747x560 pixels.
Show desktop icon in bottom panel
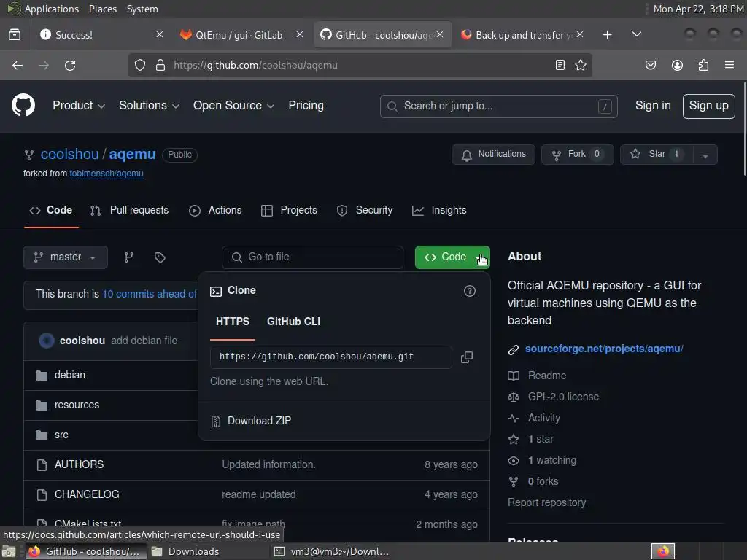point(9,551)
